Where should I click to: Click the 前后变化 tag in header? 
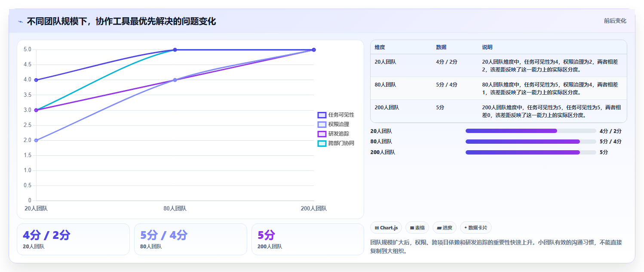[x=615, y=21]
